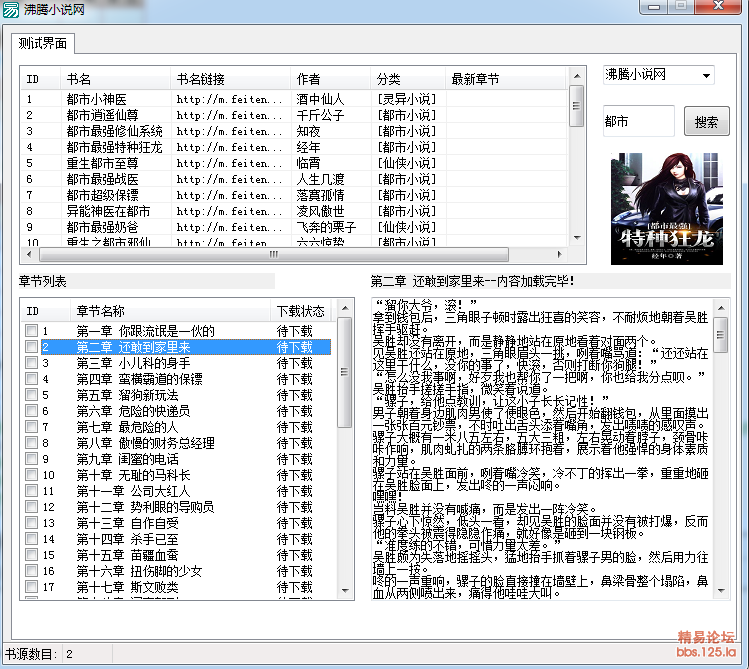
Task: Check the box for 第四章 蛮横霸道的保镖
Action: [x=32, y=379]
